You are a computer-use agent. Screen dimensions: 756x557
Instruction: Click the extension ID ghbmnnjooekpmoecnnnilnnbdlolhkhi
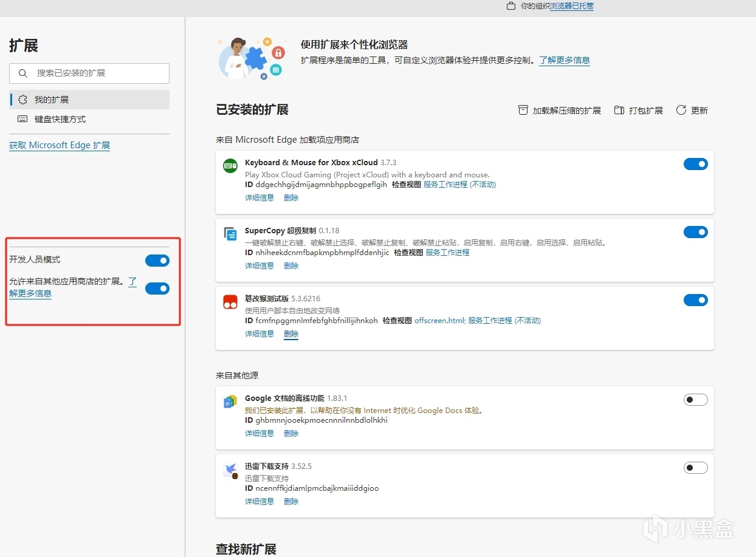[321, 420]
